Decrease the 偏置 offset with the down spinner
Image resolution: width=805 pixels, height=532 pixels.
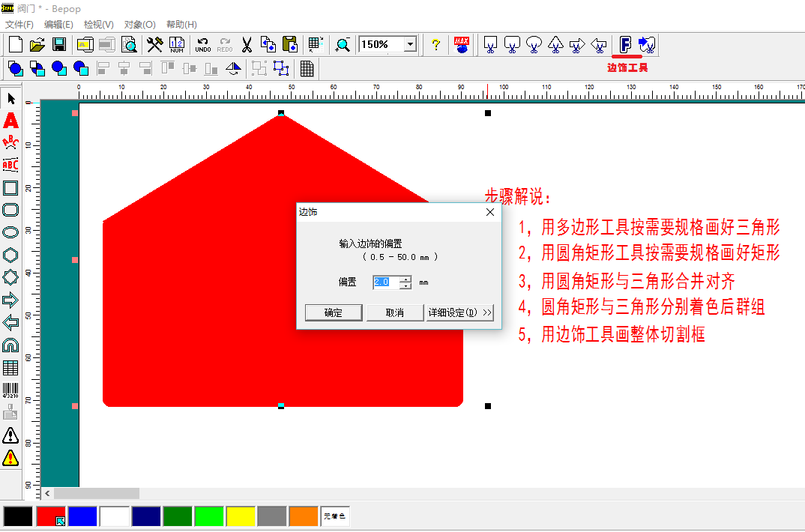click(406, 285)
